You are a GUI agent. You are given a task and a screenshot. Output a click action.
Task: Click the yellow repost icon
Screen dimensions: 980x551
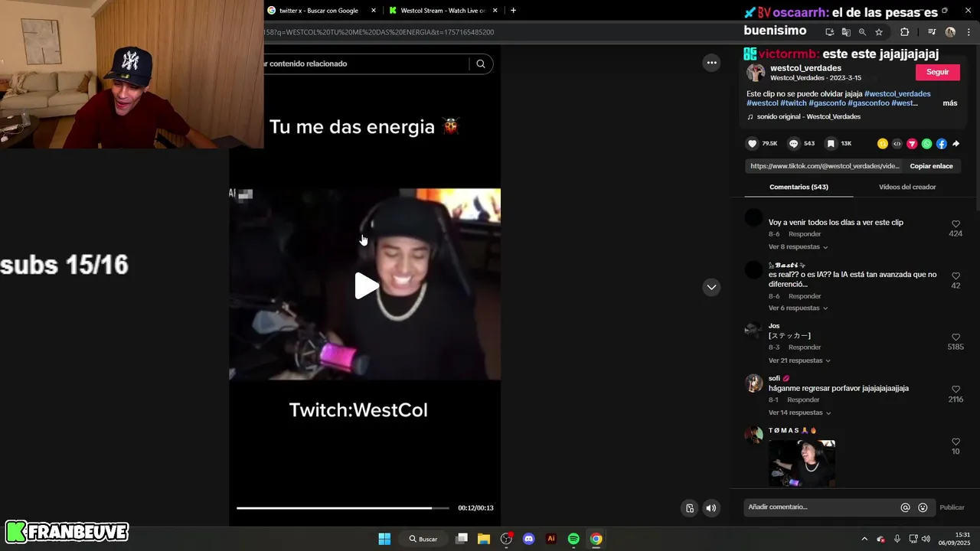883,144
